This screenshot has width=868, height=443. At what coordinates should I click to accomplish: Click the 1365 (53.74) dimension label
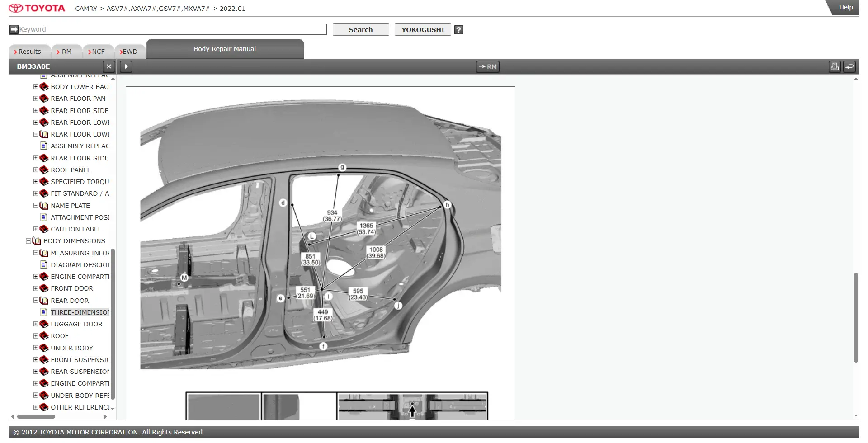pos(366,229)
